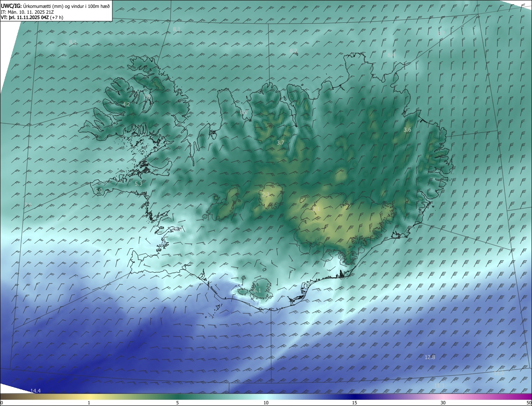Click the 10 tick label on the colour scale
The height and width of the screenshot is (406, 532).
point(266,403)
